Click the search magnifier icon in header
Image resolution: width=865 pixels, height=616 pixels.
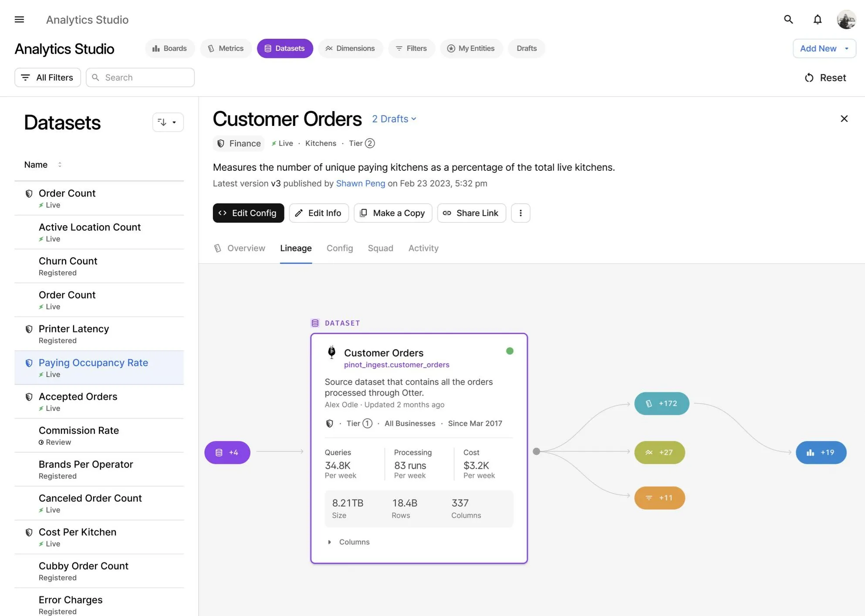click(788, 20)
